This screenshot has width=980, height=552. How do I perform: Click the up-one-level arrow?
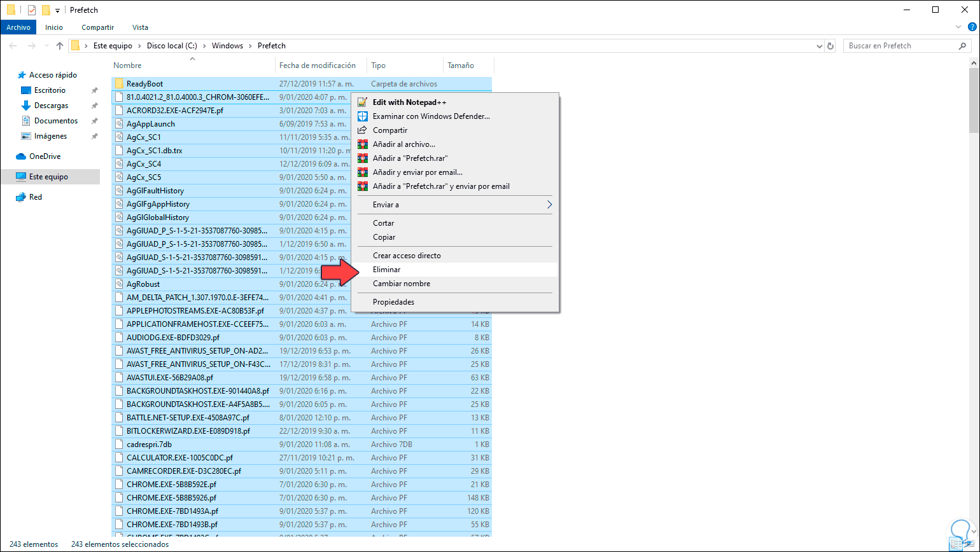tap(60, 46)
